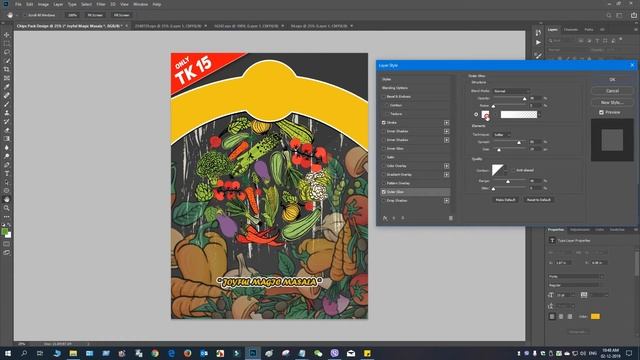This screenshot has width=640, height=360.
Task: Open the Blend Mode dropdown
Action: tap(511, 91)
